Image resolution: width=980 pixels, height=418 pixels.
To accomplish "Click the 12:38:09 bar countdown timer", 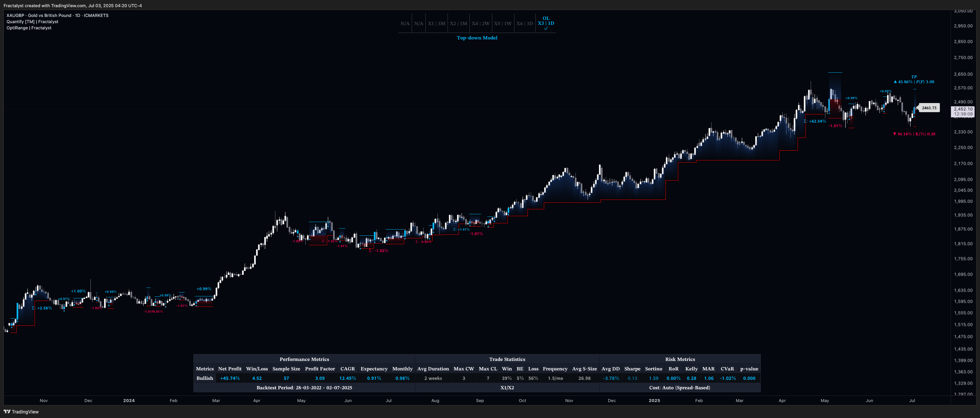I will (x=963, y=114).
